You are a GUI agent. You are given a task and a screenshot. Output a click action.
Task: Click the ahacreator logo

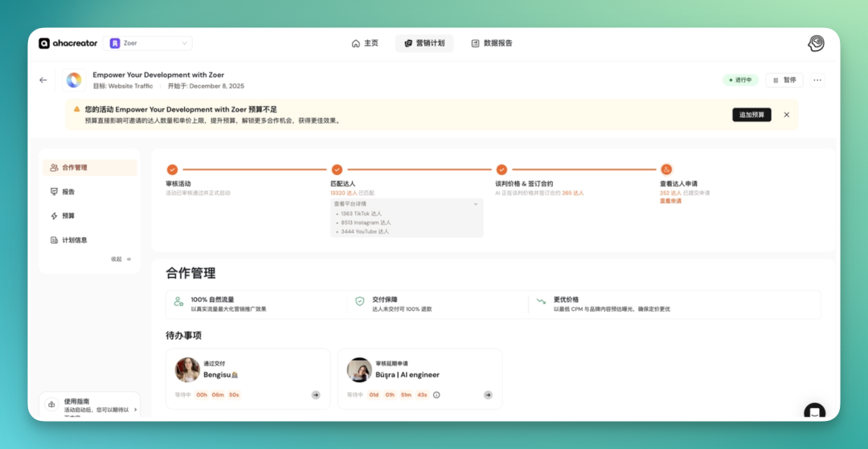tap(68, 43)
